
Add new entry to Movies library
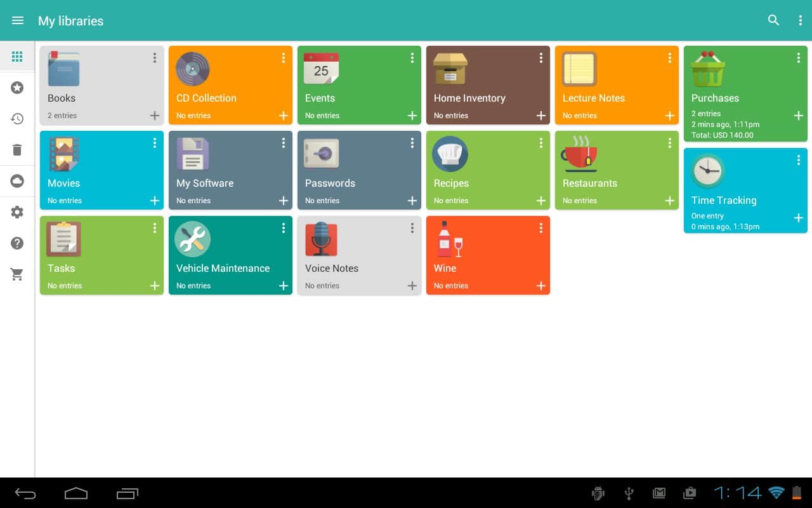155,201
